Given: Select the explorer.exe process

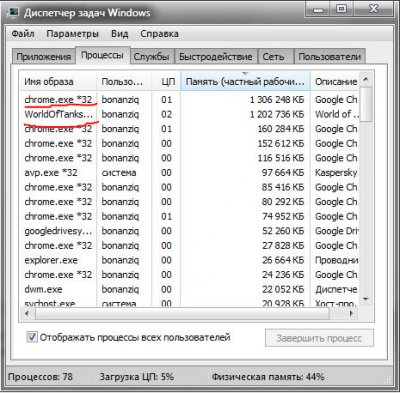Looking at the screenshot, I should point(189,260).
